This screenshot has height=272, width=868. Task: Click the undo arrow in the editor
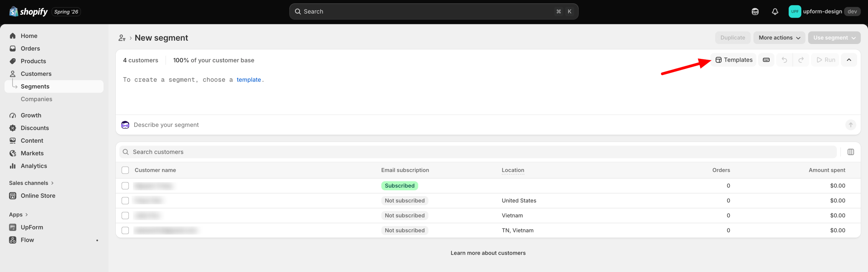pos(784,60)
